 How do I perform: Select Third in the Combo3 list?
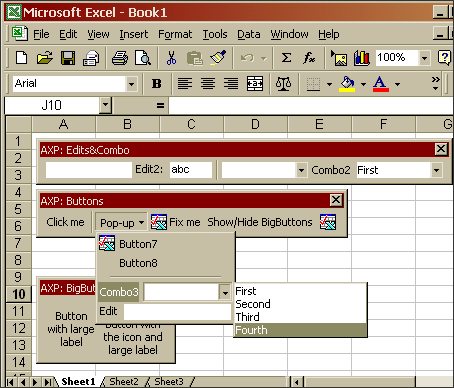click(x=300, y=317)
